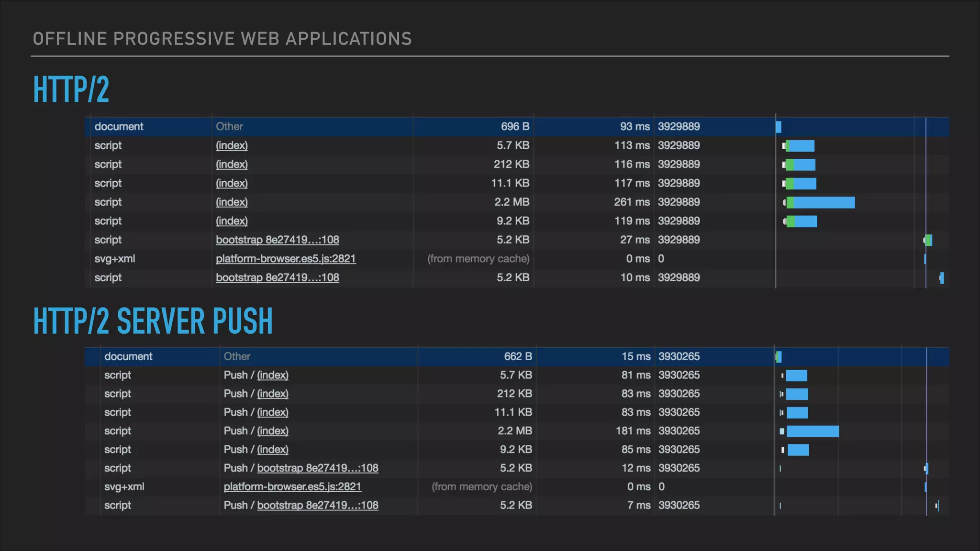
Task: Open bootstrap 8e27419…:108 link in 27 ms row
Action: click(278, 240)
